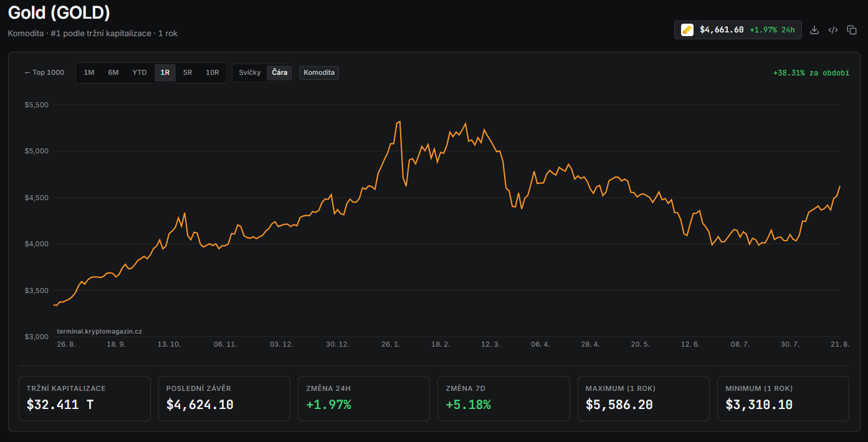The width and height of the screenshot is (868, 442).
Task: Click the Komodita category tag
Action: coord(319,72)
